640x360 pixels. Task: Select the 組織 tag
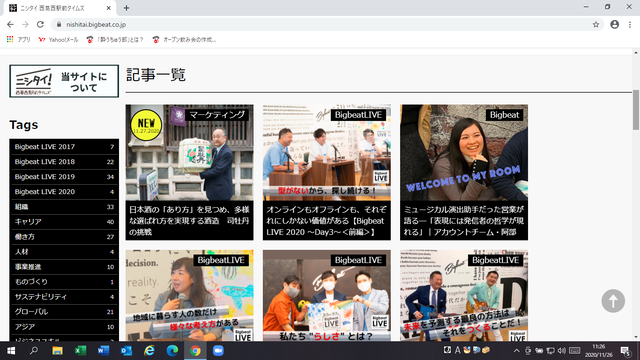[64, 207]
